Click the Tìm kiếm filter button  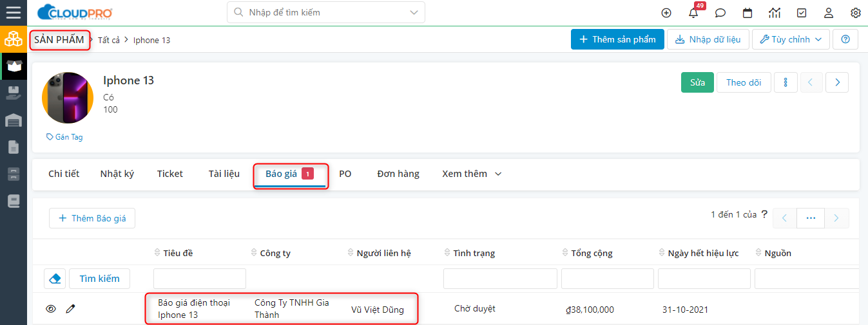pos(99,279)
